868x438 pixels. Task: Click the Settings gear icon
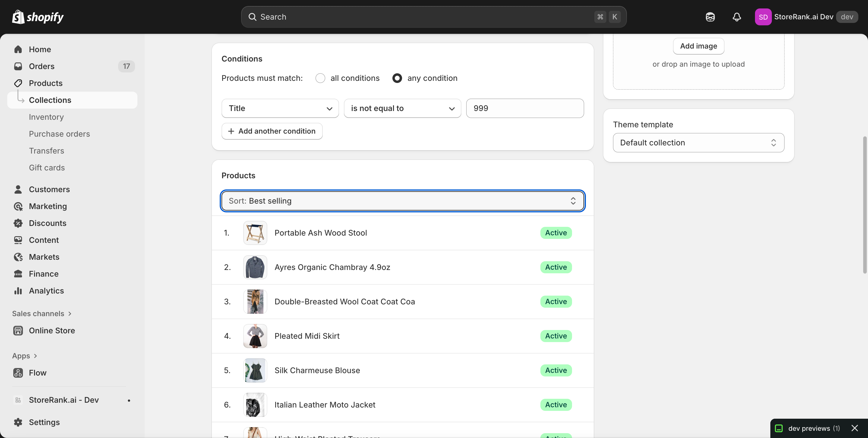click(x=18, y=422)
